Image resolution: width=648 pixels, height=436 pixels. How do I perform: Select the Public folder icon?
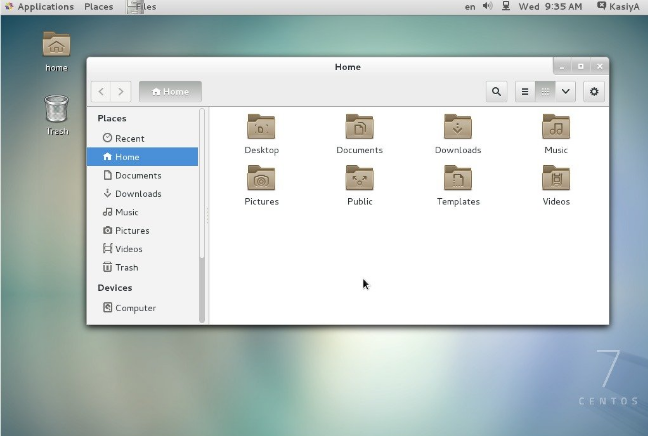click(x=360, y=179)
